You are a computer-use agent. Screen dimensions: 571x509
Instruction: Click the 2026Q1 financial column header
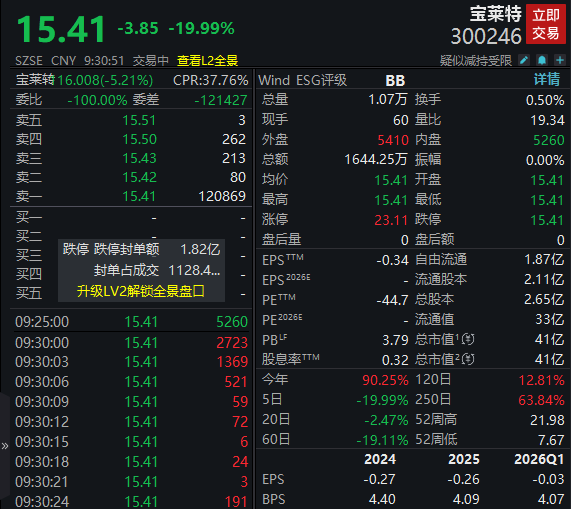point(539,459)
